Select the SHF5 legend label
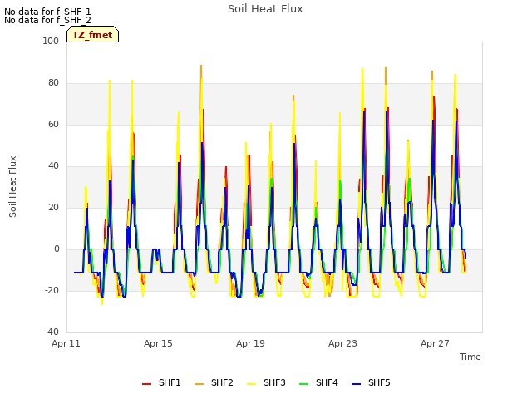 tap(379, 382)
